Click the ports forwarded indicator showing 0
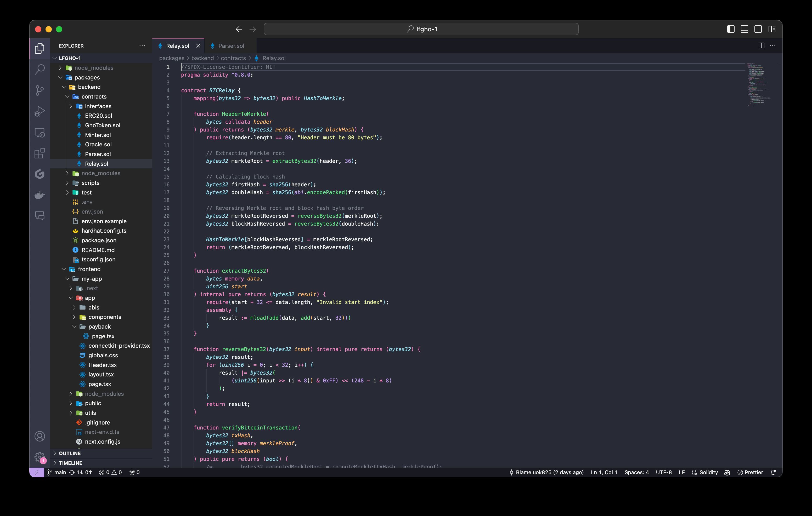This screenshot has width=812, height=516. [x=134, y=473]
